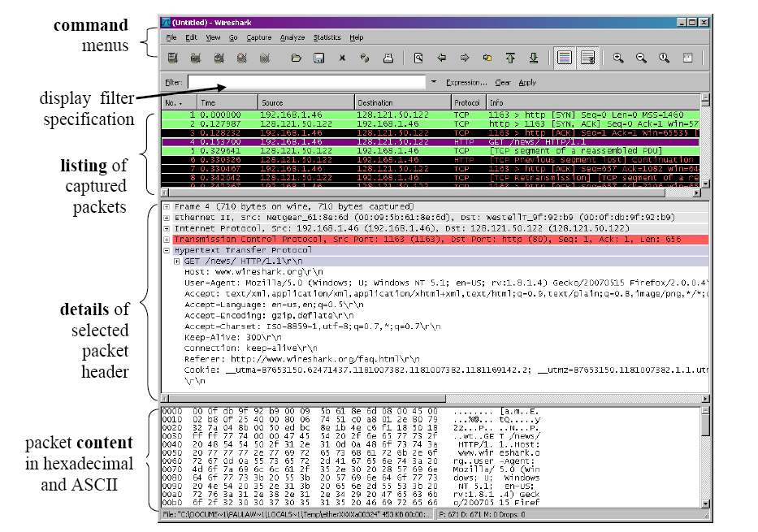Screen dimensions: 758x532
Task: Open the Edit menu
Action: click(x=191, y=37)
